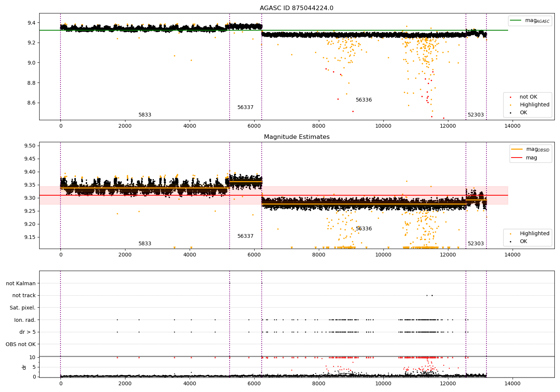Click obsid label 5833 in the top plot
The image size is (560, 392).
(145, 115)
